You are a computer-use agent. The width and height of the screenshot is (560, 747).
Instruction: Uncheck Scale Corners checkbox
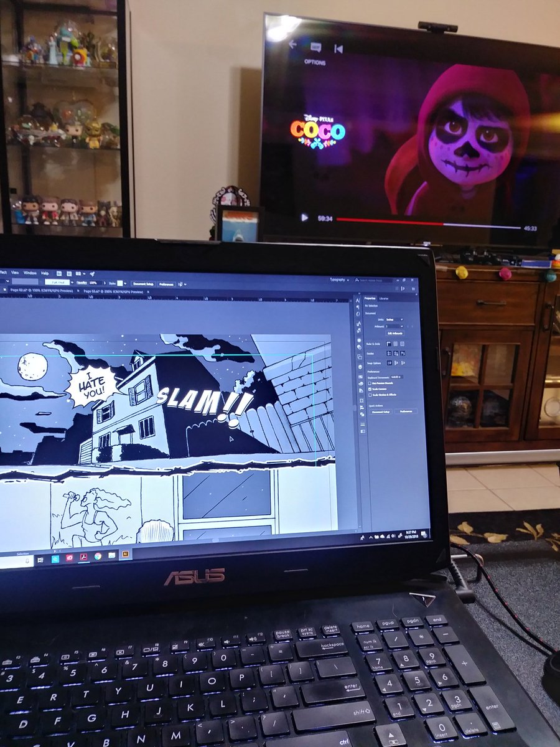tap(370, 389)
